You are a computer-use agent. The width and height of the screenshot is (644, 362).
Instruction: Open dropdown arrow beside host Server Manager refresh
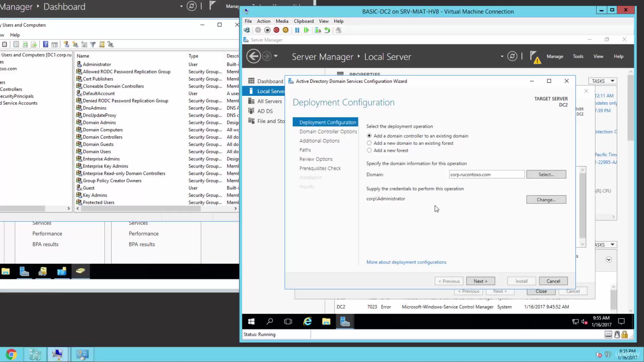click(181, 6)
